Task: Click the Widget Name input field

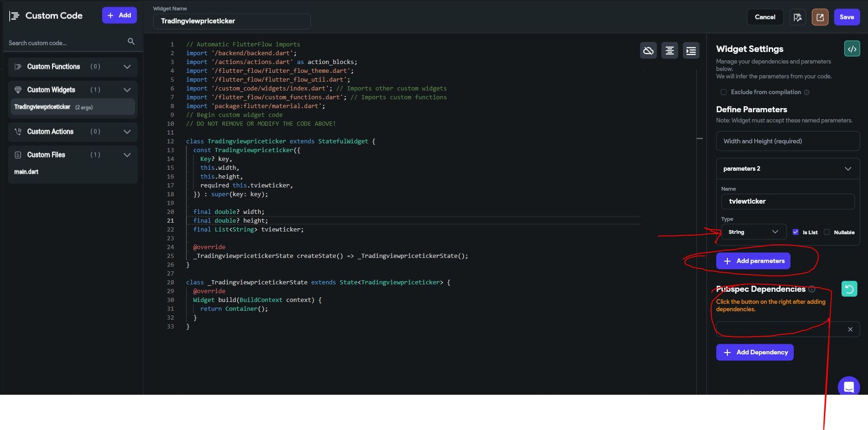Action: 232,21
